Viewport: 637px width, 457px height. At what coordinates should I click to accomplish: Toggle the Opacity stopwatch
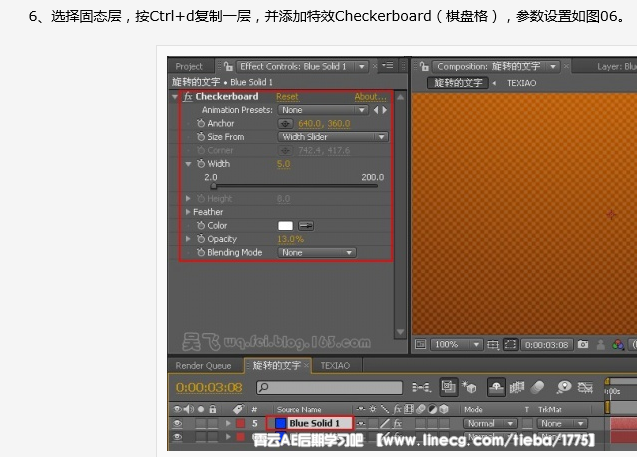201,238
